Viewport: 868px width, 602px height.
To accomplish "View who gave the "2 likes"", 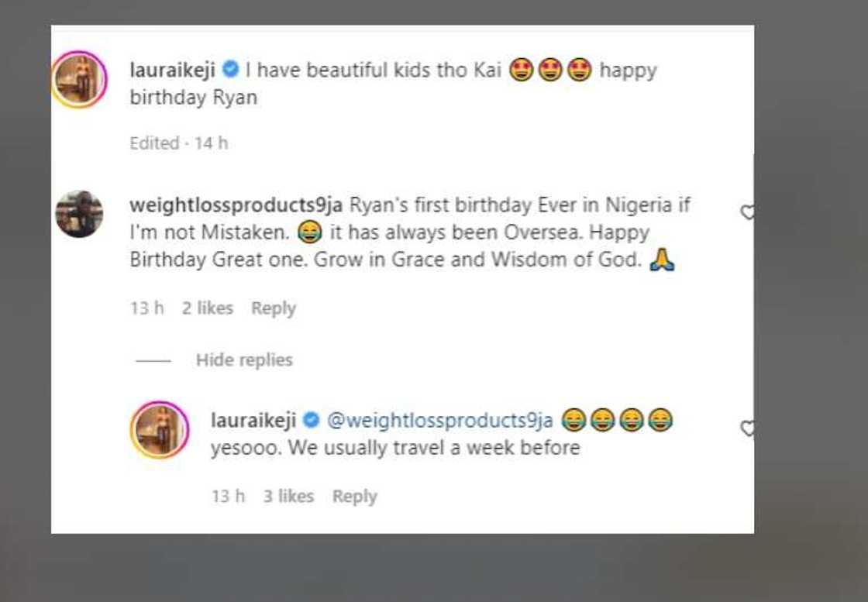I will [x=207, y=308].
